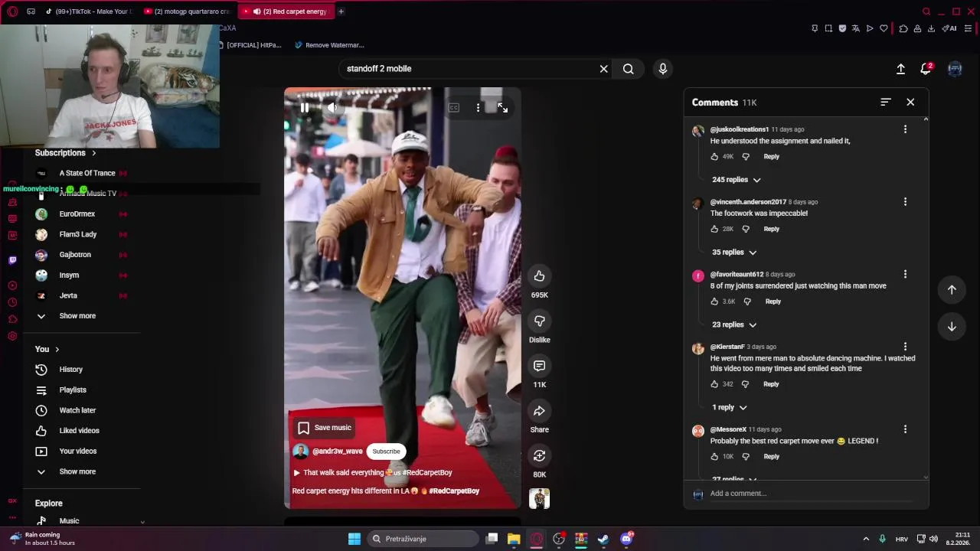
Task: Open Opera snapshot tool icon
Action: point(828,28)
